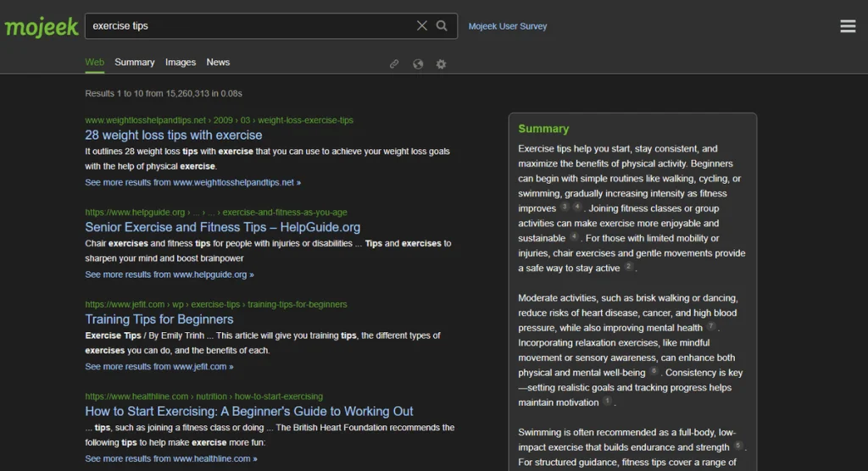Screen dimensions: 868x471
Task: Click citation 6 after mental well-being
Action: tap(654, 371)
